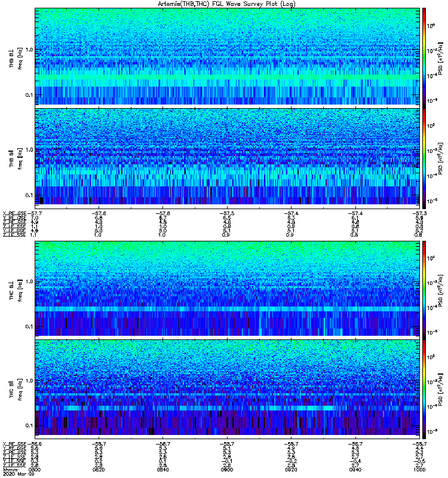Click the 'THC B⊥ freq [Hz]' axis label

click(16, 290)
